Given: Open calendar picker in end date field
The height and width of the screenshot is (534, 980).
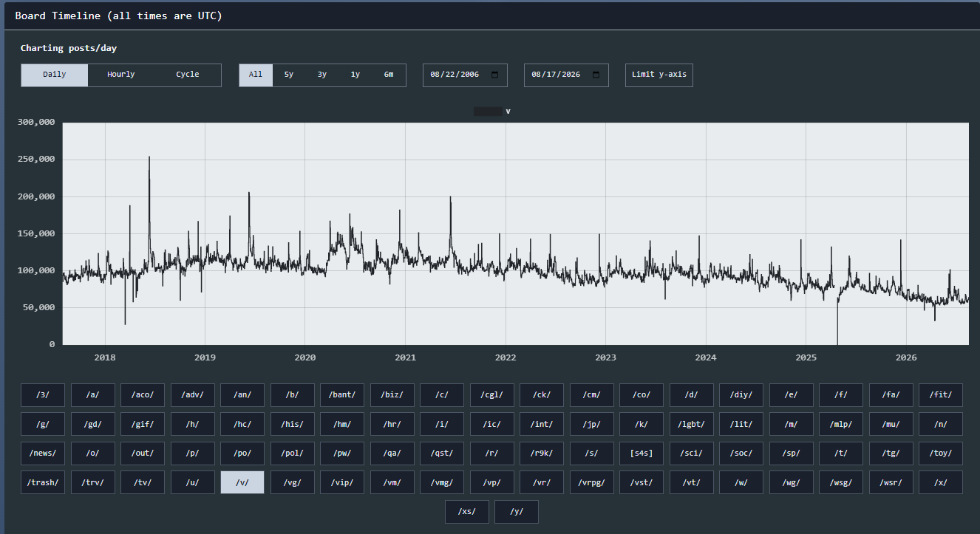Looking at the screenshot, I should pyautogui.click(x=596, y=75).
